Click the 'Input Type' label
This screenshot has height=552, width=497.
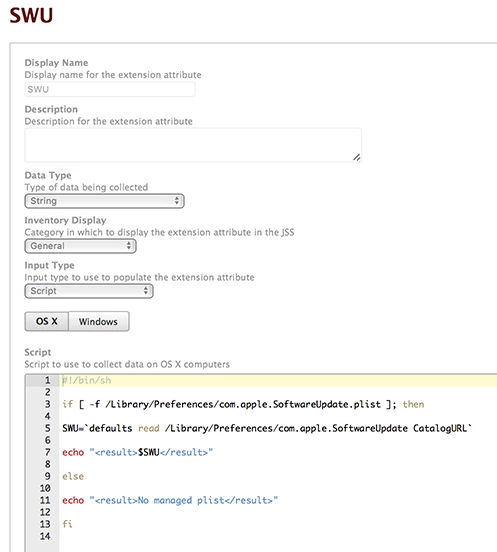49,265
